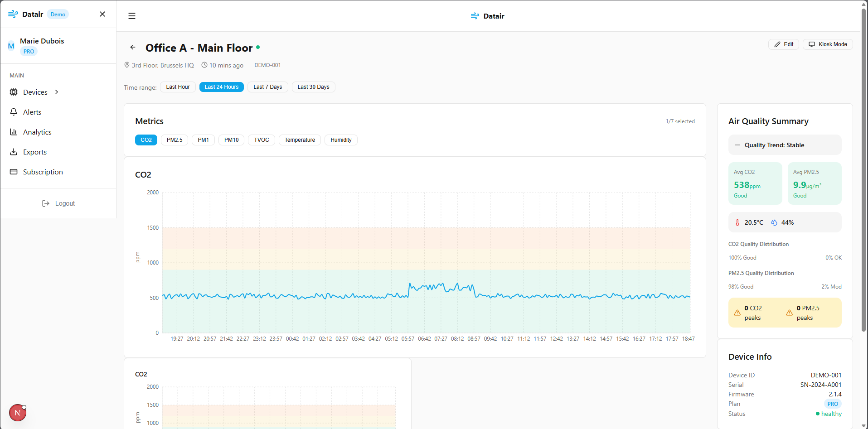
Task: Click the Edit button
Action: (x=784, y=44)
